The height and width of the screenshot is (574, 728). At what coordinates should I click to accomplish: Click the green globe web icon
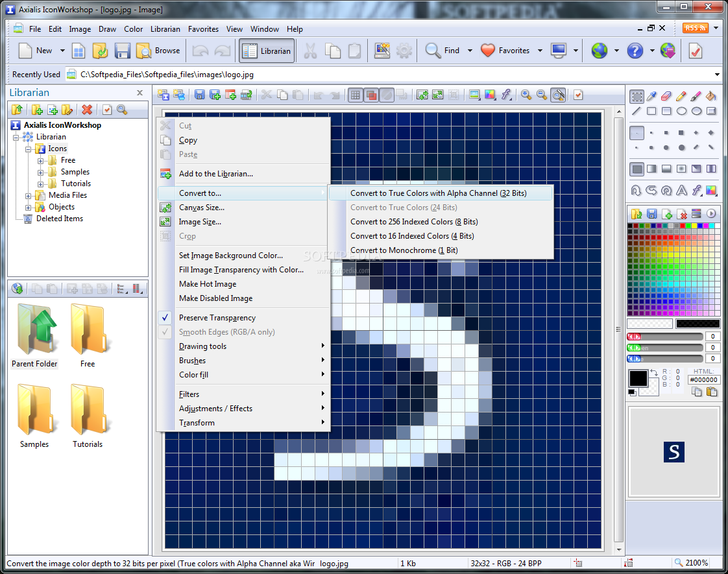599,51
